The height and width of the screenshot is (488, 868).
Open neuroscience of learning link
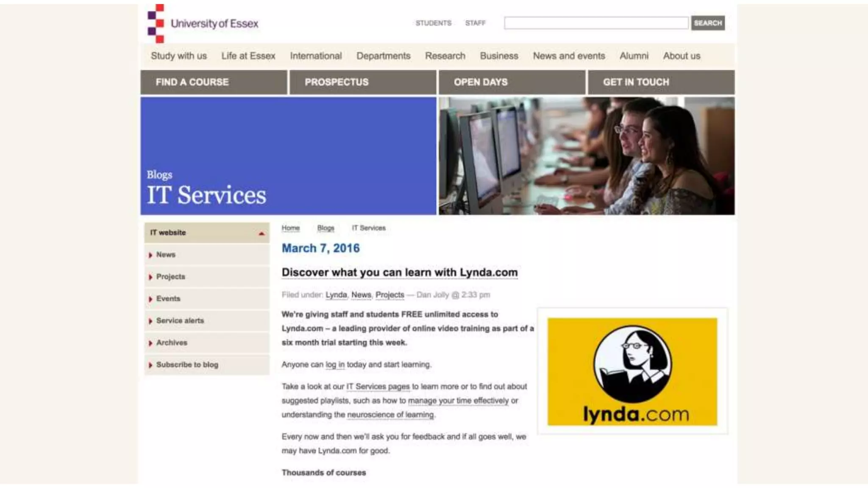pos(390,415)
